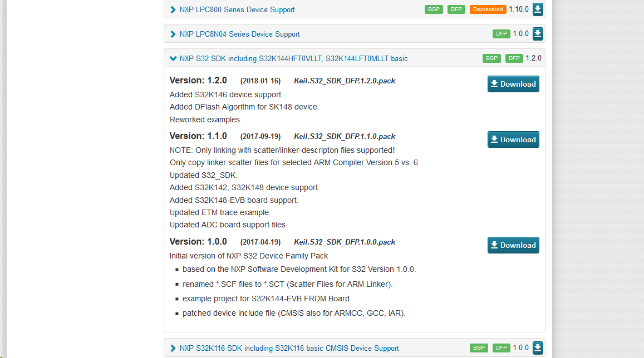Click 'Added DFlash Algorithm for SK148 device.' line
Image resolution: width=644 pixels, height=358 pixels.
[244, 107]
